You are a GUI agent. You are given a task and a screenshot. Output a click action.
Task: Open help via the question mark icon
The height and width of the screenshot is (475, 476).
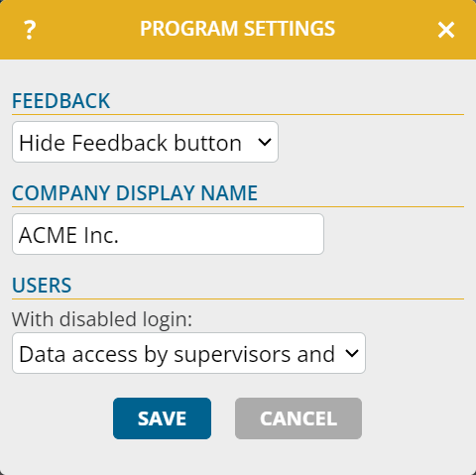[x=30, y=30]
